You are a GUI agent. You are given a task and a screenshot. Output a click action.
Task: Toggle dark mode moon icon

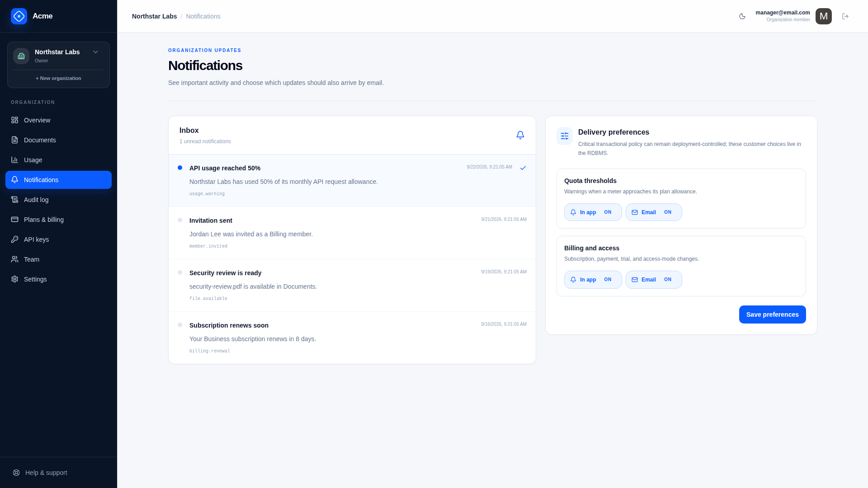[x=742, y=16]
